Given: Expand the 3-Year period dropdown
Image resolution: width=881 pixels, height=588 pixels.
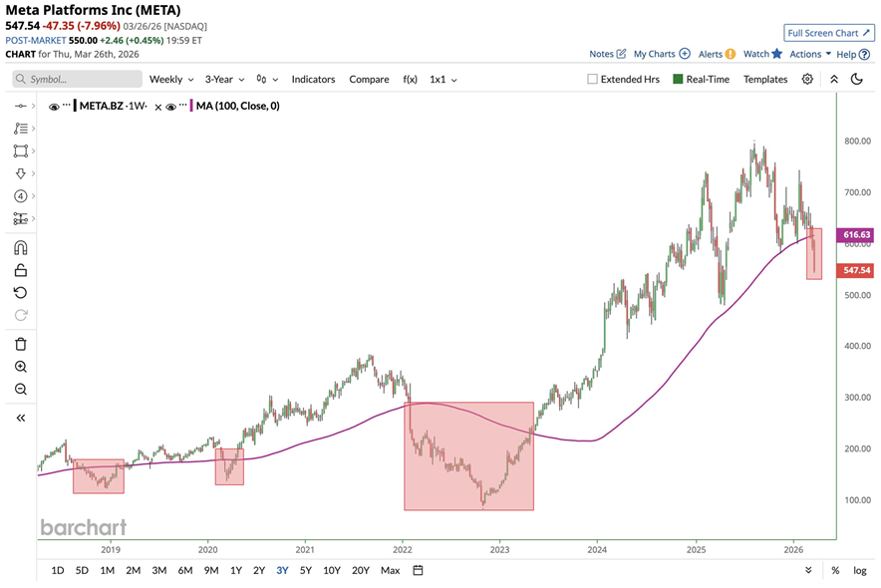Looking at the screenshot, I should 227,79.
